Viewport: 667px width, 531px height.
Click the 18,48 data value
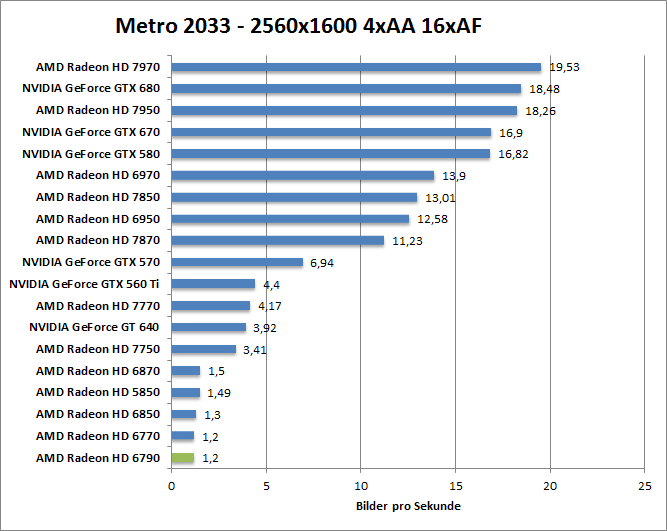click(544, 89)
